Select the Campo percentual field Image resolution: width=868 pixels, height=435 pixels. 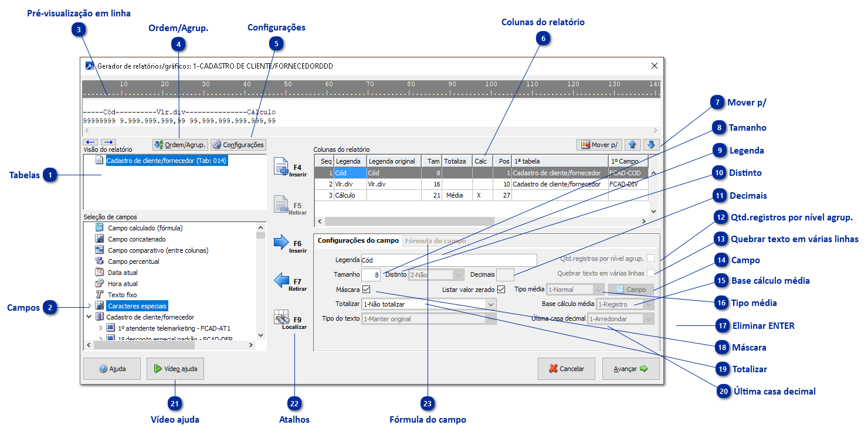[133, 261]
